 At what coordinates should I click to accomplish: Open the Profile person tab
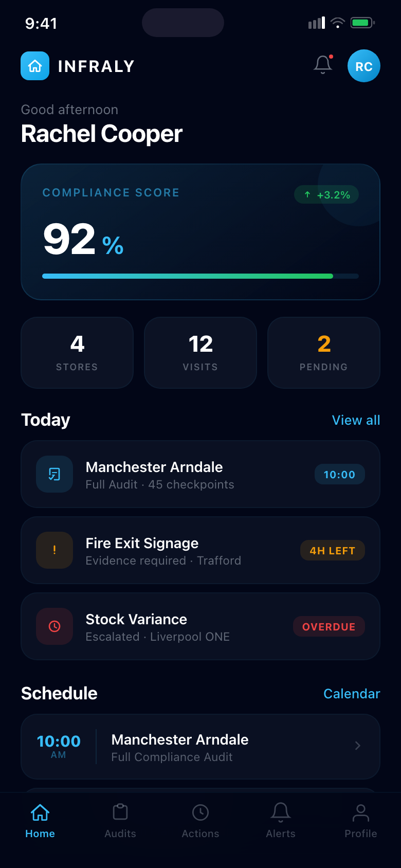[361, 820]
